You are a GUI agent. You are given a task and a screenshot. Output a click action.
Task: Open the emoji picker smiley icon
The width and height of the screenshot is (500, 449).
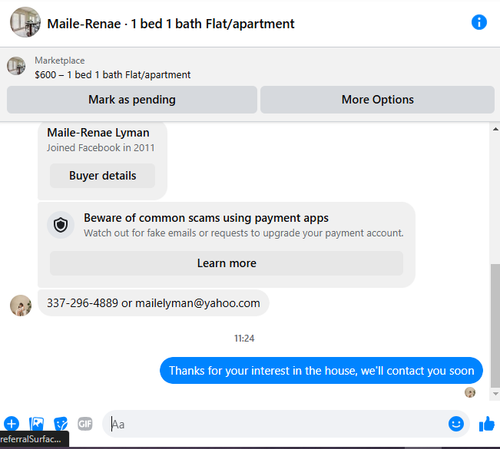click(x=456, y=424)
